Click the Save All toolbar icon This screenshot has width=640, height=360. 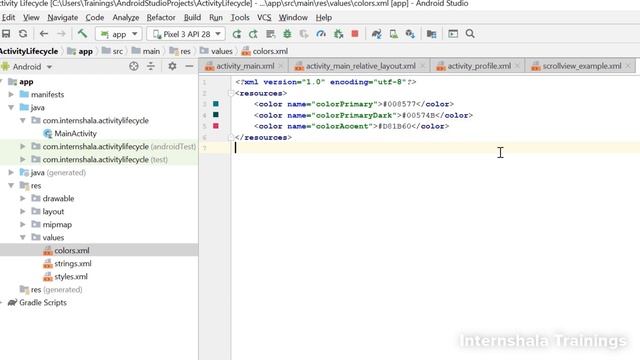tap(6, 34)
